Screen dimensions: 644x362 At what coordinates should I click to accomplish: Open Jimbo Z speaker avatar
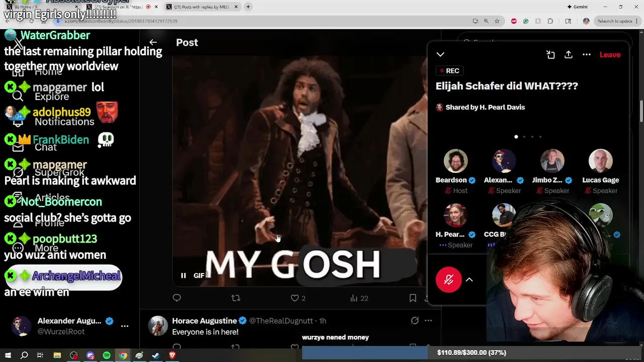click(552, 161)
